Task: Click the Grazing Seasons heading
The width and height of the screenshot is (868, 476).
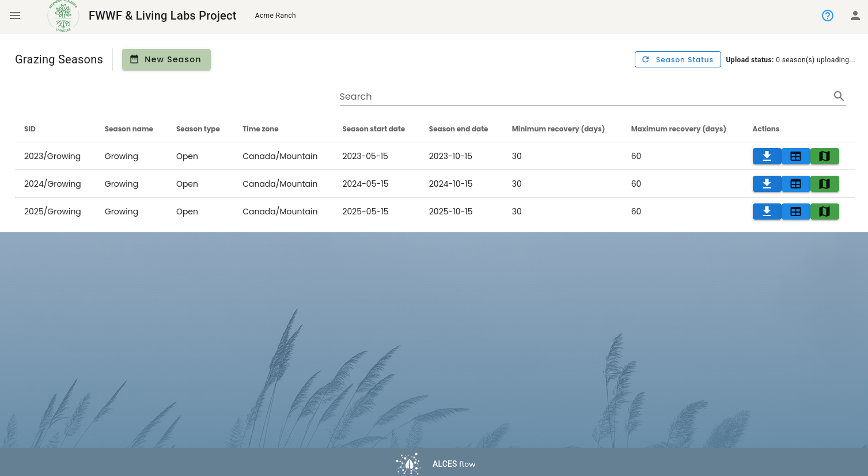Action: [59, 59]
